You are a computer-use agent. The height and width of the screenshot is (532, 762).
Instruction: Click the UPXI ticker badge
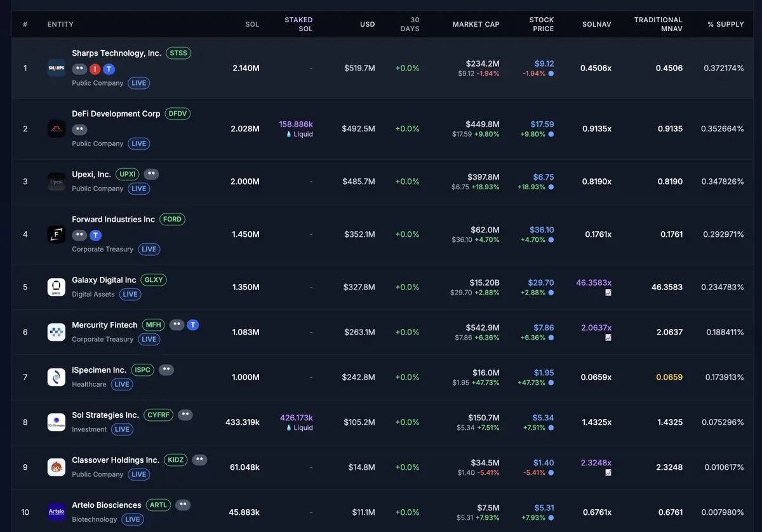(128, 174)
